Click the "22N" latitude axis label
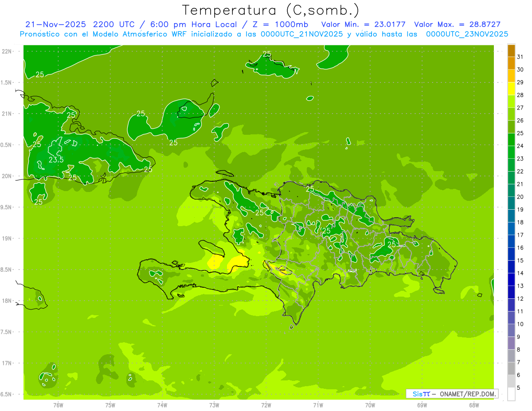The image size is (532, 411). [6, 51]
